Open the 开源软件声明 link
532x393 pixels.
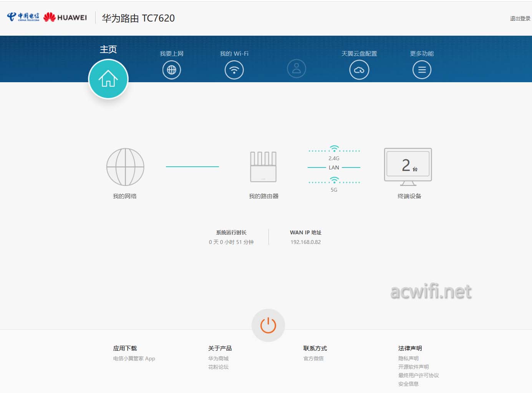coord(413,367)
